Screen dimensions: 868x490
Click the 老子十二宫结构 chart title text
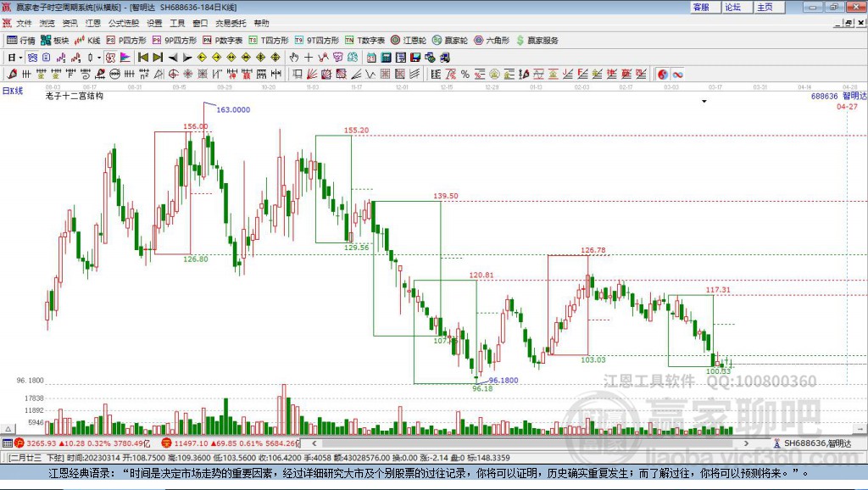[75, 96]
